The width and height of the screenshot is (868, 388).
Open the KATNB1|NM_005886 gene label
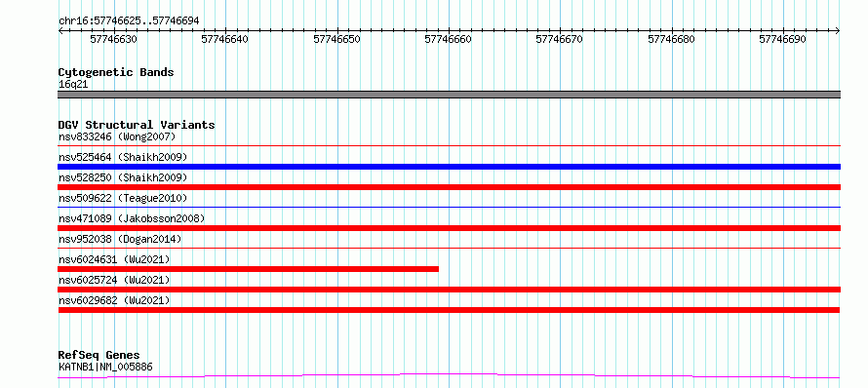[105, 367]
